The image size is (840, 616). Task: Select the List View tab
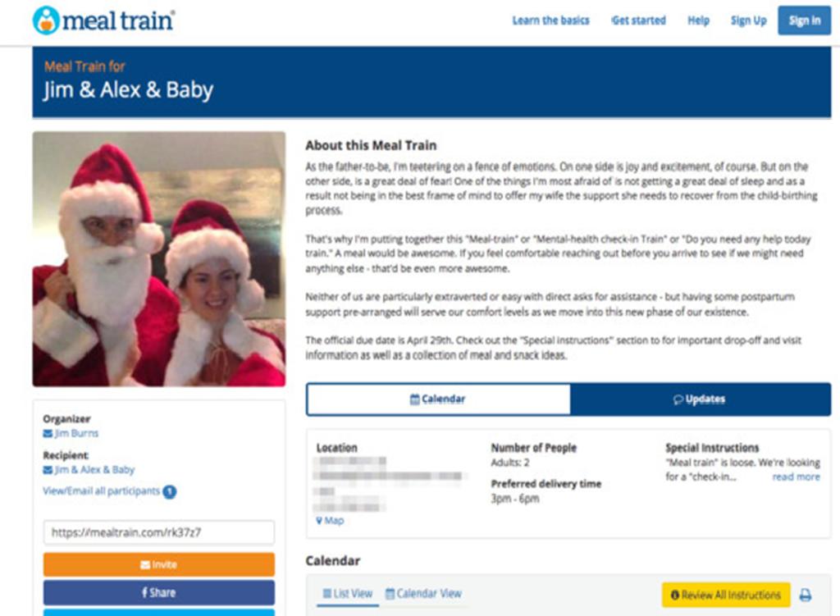(x=347, y=593)
